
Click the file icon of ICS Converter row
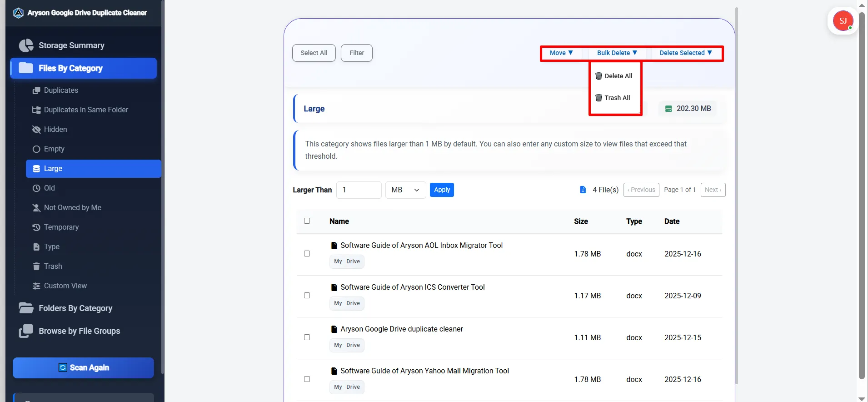334,287
